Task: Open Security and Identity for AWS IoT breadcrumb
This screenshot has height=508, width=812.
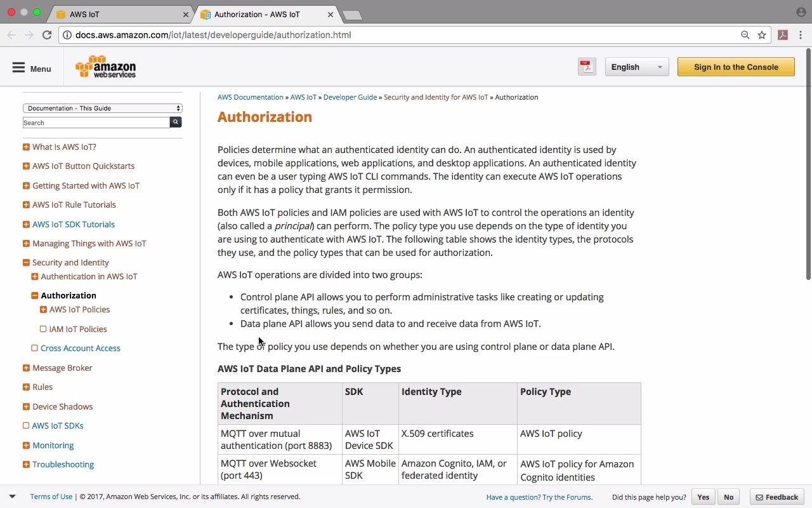Action: (436, 97)
